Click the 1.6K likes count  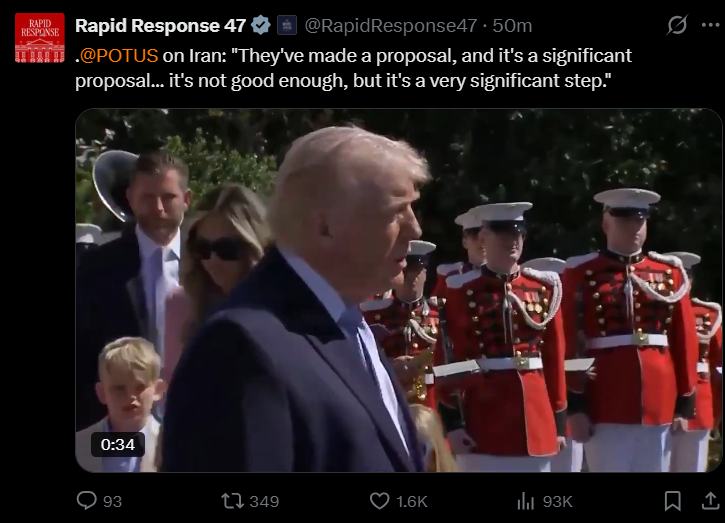click(x=412, y=502)
